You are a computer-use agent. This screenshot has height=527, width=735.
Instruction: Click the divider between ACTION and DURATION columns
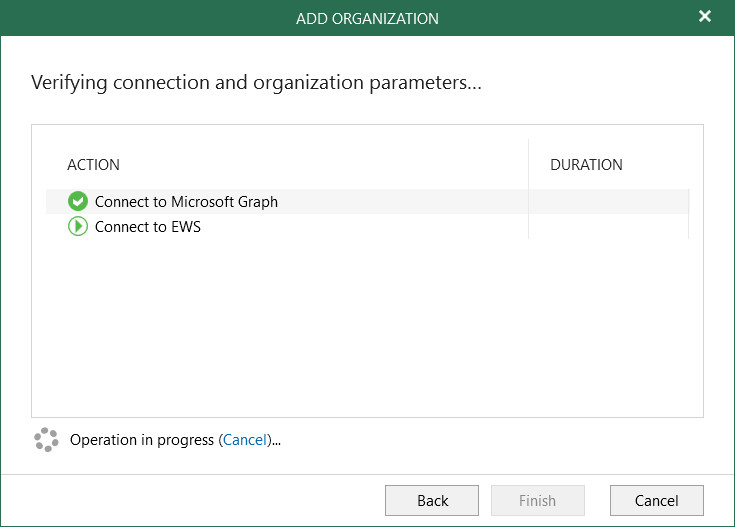point(528,165)
